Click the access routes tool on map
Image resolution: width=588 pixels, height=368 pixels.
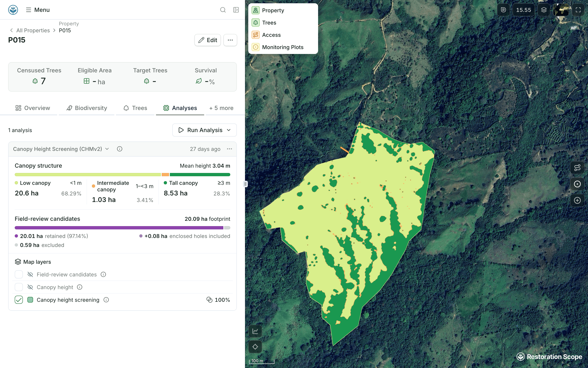pos(577,167)
